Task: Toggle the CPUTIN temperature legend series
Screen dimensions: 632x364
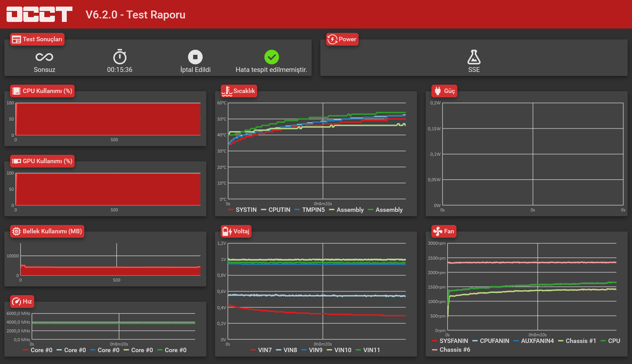Action: [276, 210]
